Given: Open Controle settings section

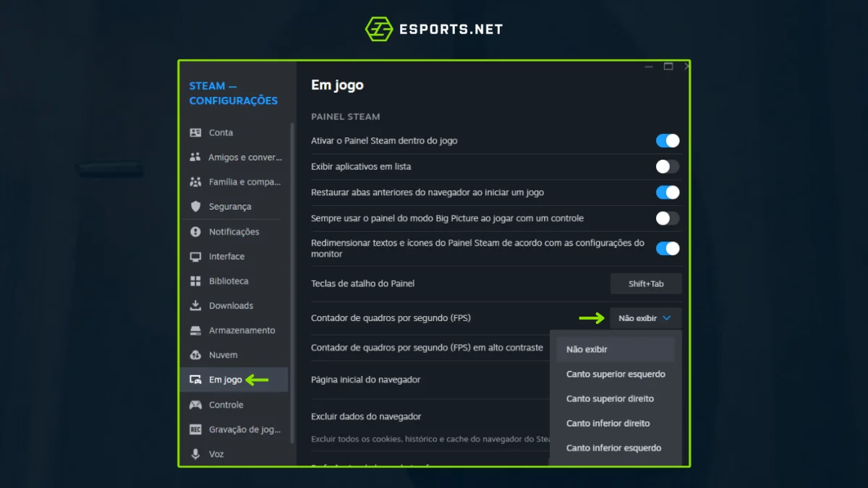Looking at the screenshot, I should 235,405.
